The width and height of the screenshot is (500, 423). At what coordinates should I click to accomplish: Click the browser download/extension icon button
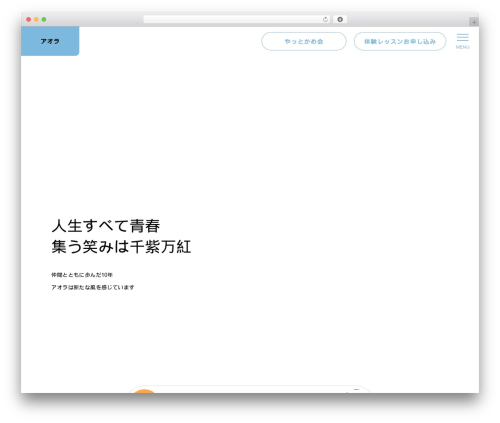click(x=340, y=19)
